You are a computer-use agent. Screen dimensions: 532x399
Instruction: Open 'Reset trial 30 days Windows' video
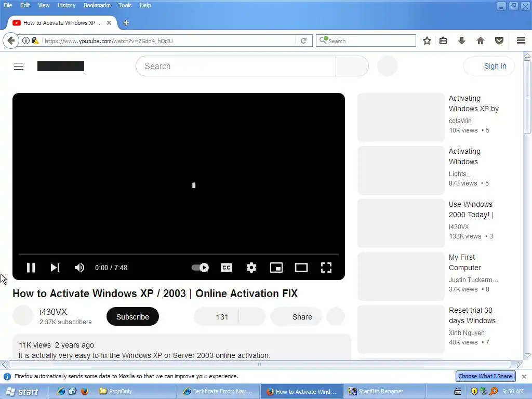click(x=472, y=315)
